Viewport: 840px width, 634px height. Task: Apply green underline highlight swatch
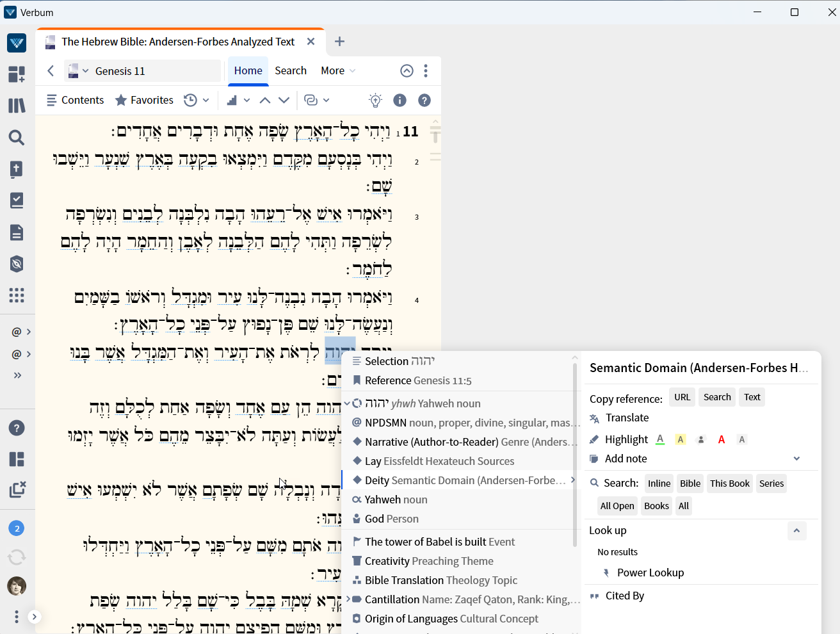pos(660,439)
